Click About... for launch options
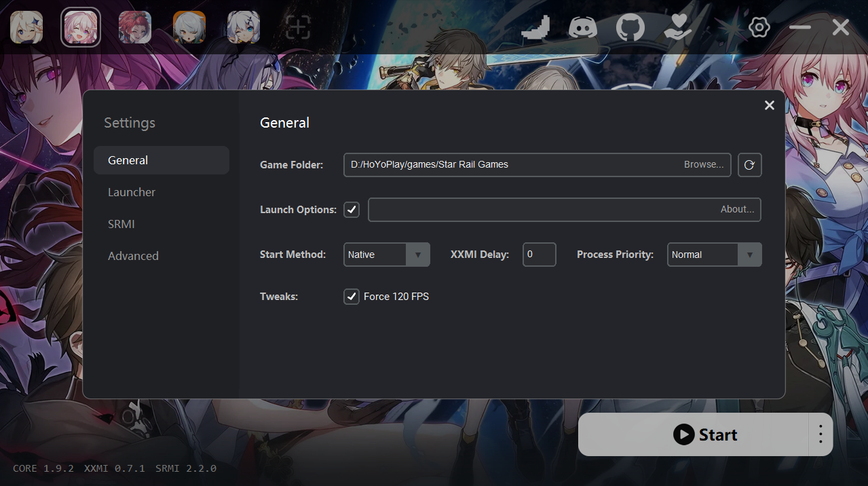This screenshot has height=486, width=868. coord(738,209)
